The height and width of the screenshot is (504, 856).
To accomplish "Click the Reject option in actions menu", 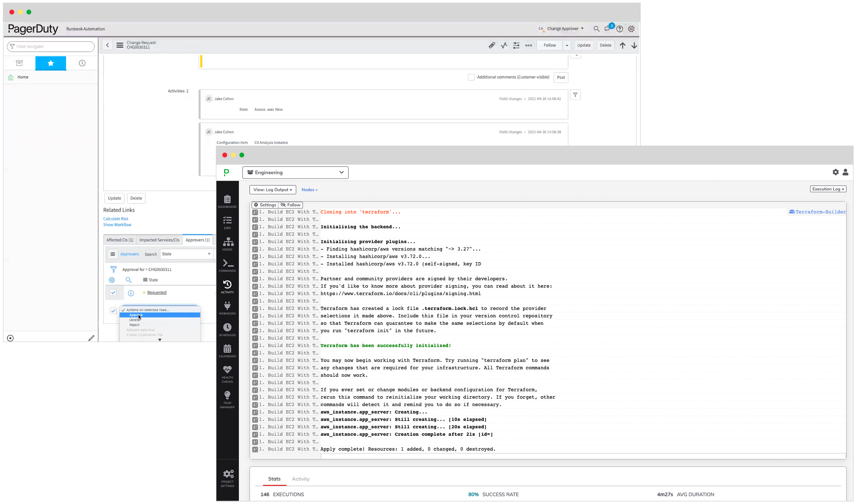I will [135, 325].
